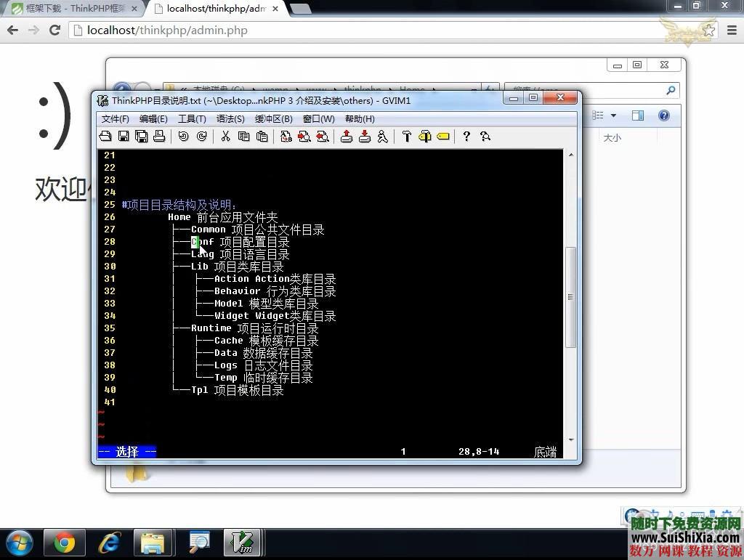Image resolution: width=744 pixels, height=560 pixels.
Task: Undo the last edit in GVIM
Action: tap(183, 137)
